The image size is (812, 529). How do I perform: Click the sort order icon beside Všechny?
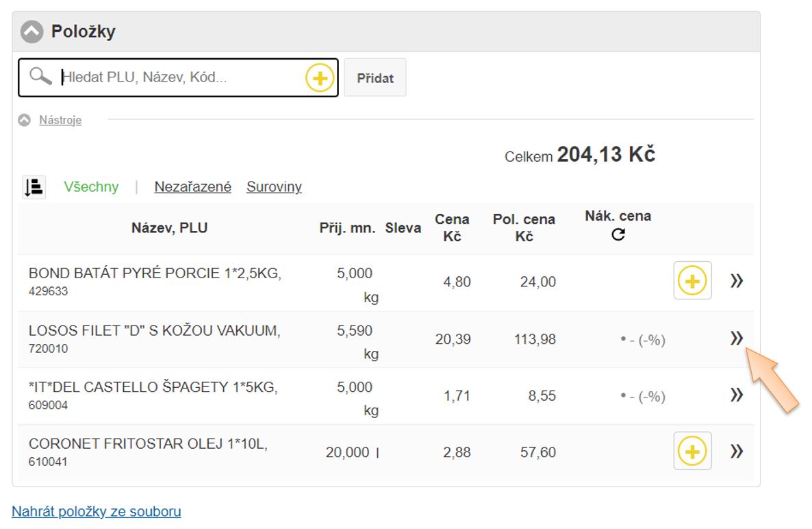34,187
